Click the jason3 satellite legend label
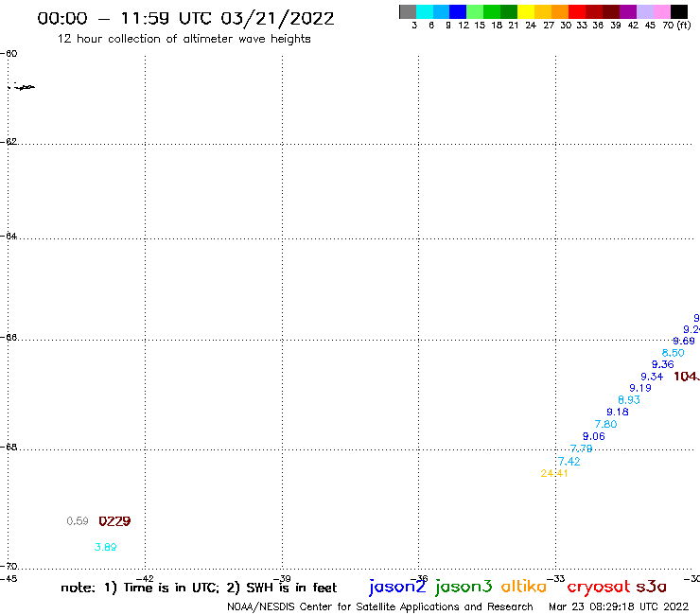Viewport: 700px width, 615px height. tap(464, 588)
